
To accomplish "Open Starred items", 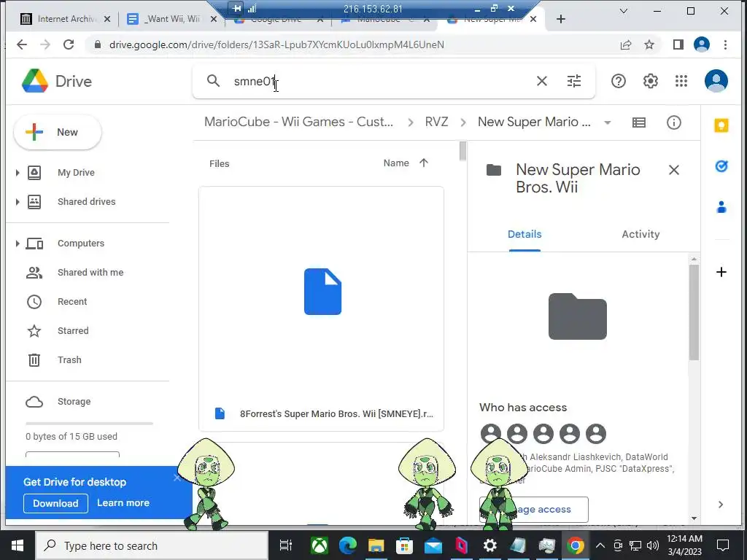I will click(73, 330).
